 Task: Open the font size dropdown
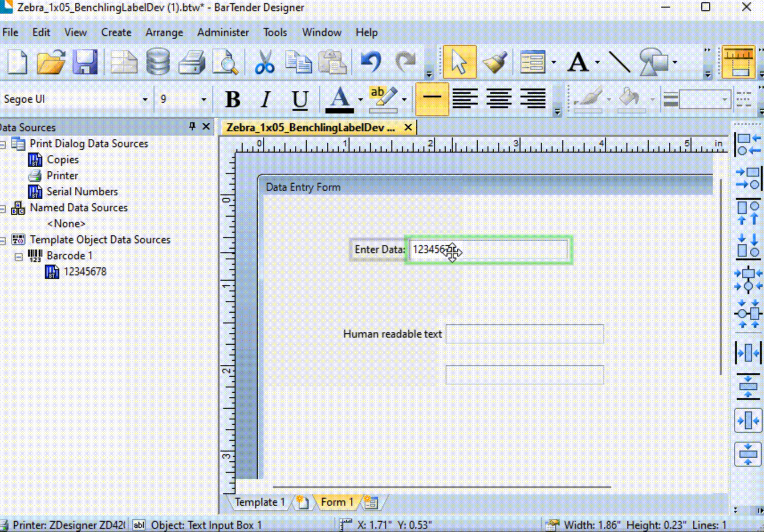tap(203, 99)
